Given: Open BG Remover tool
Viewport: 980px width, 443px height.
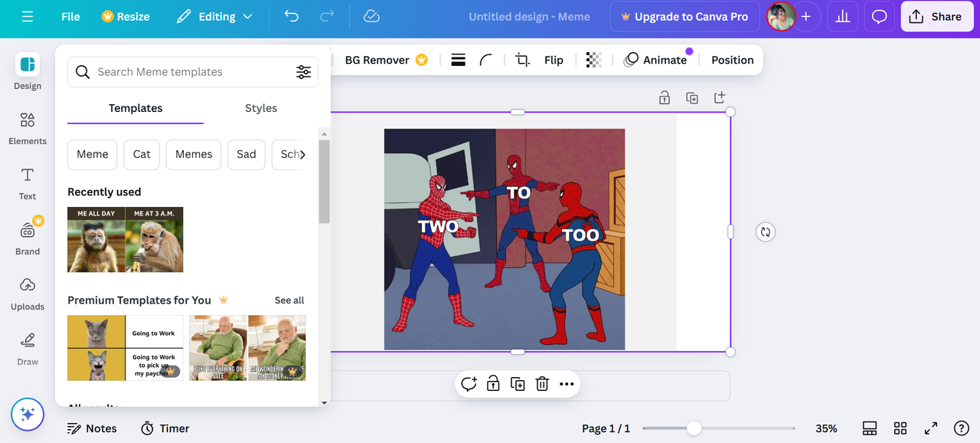Looking at the screenshot, I should coord(387,60).
